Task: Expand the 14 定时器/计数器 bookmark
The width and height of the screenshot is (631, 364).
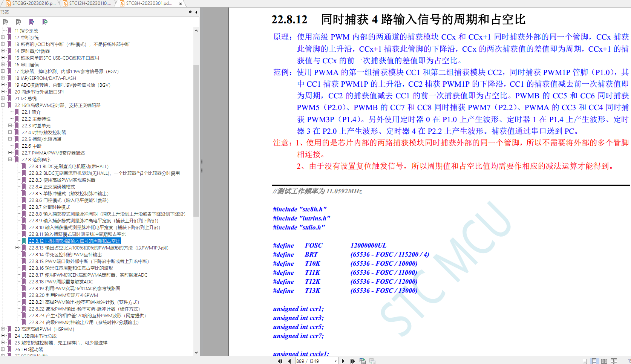Action: [x=3, y=51]
